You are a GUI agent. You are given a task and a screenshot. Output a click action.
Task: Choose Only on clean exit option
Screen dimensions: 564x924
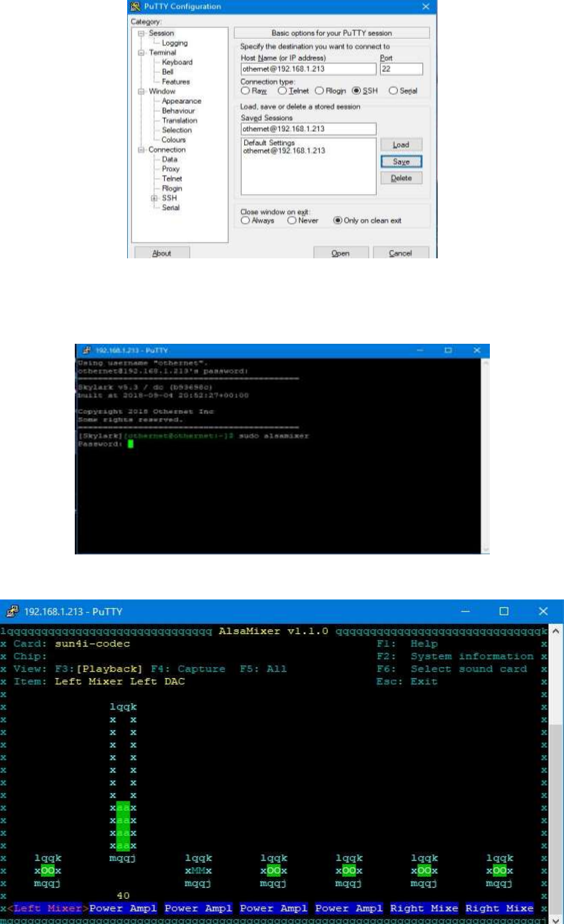click(x=338, y=221)
